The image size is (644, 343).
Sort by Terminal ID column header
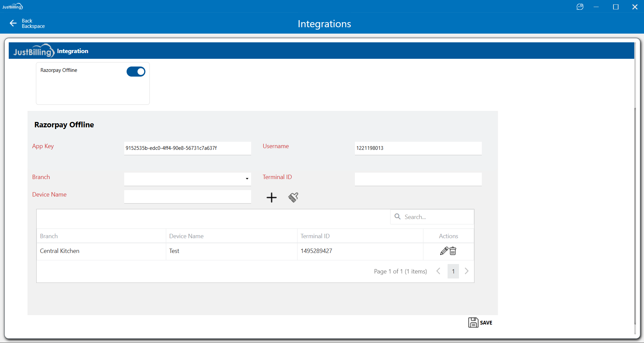point(315,236)
